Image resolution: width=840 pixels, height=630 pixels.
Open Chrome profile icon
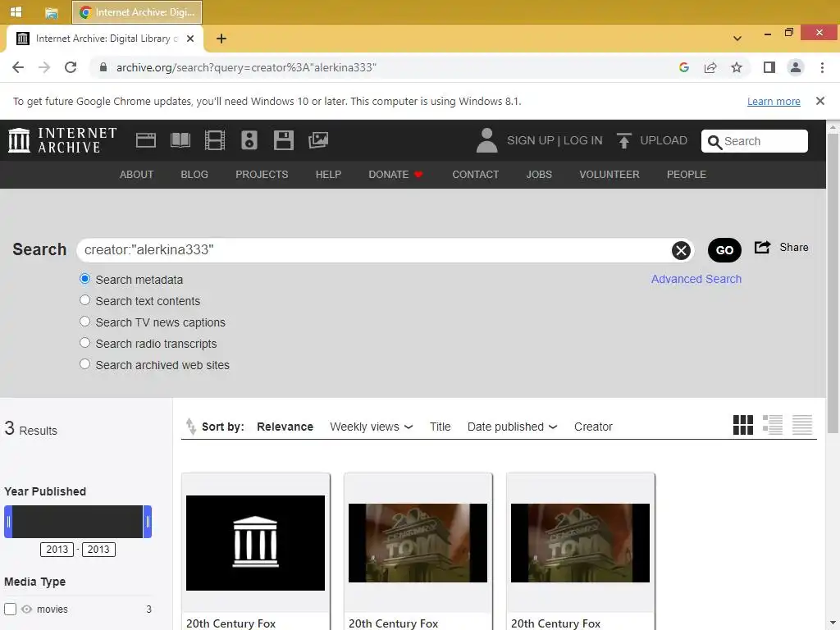tap(796, 67)
